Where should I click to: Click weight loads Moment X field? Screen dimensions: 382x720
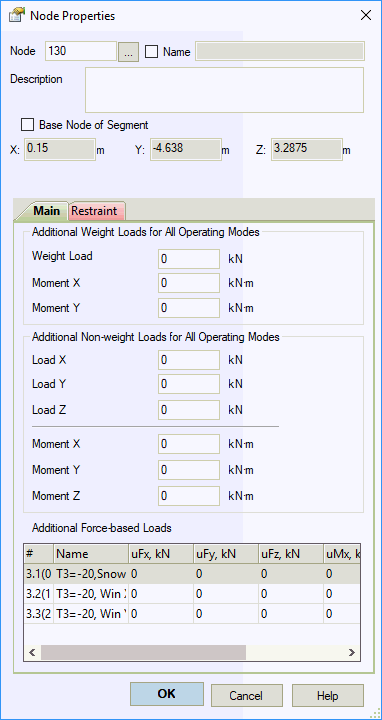(x=189, y=283)
